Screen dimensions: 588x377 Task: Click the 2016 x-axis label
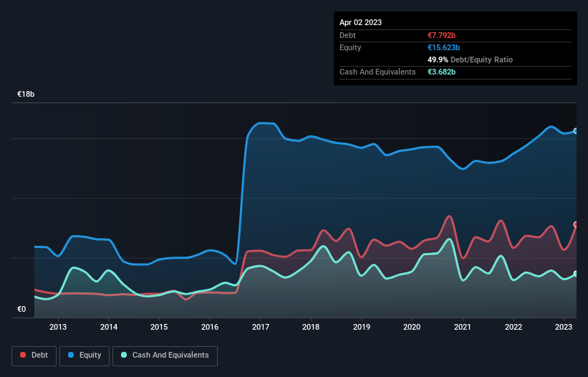tap(210, 327)
